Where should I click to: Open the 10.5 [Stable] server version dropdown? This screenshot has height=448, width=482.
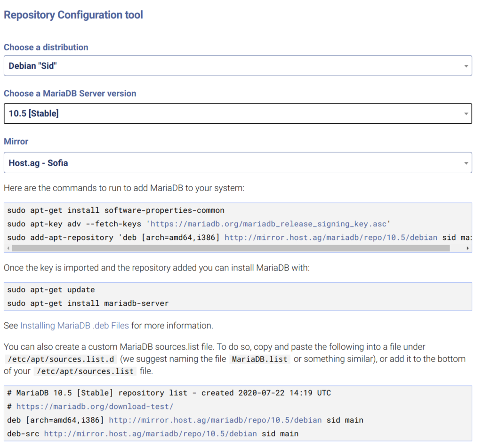click(238, 114)
